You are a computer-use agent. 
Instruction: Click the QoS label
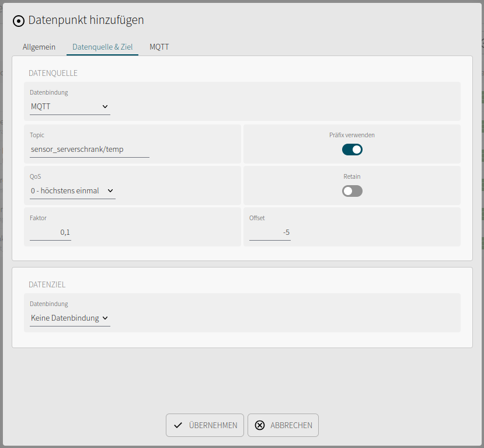pos(36,176)
